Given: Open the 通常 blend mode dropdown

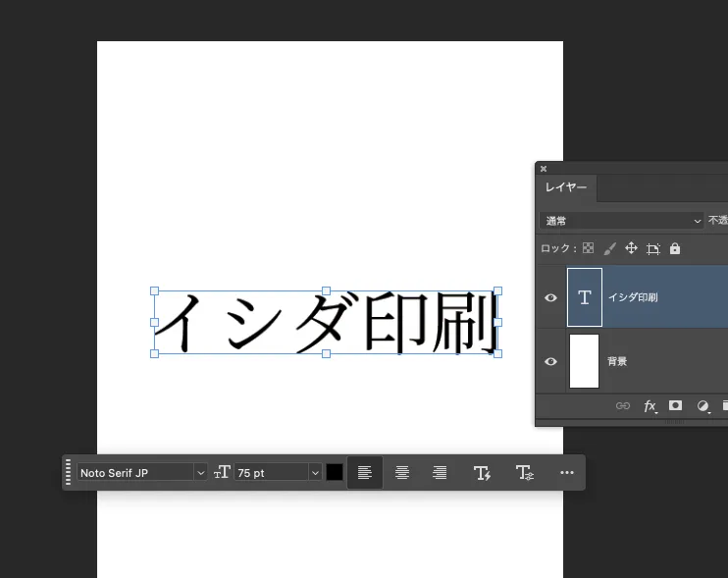Looking at the screenshot, I should point(621,221).
